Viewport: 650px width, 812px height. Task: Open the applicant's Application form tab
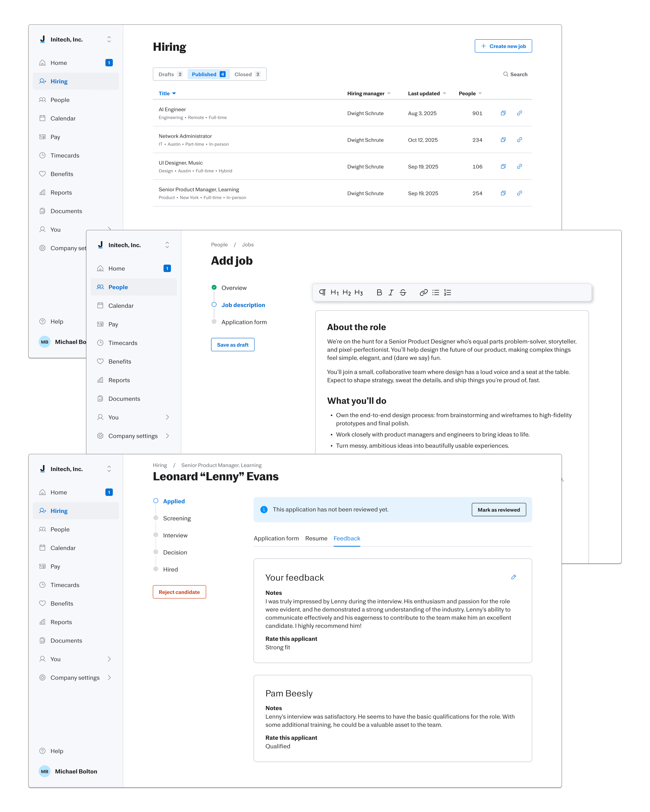click(x=276, y=538)
